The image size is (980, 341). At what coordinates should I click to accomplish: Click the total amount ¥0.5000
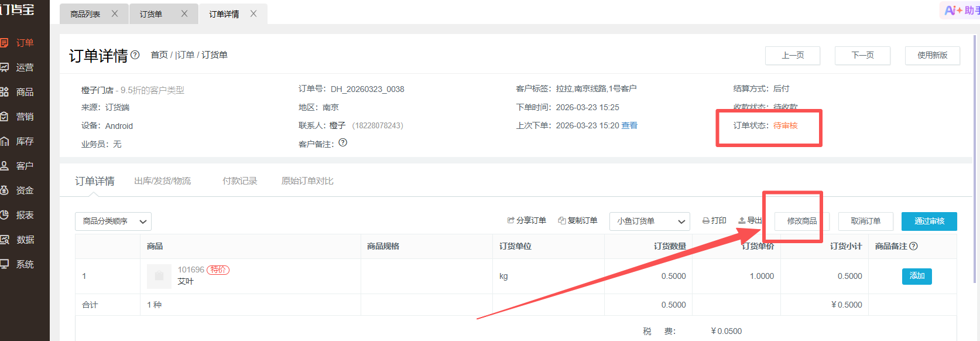[x=847, y=305]
